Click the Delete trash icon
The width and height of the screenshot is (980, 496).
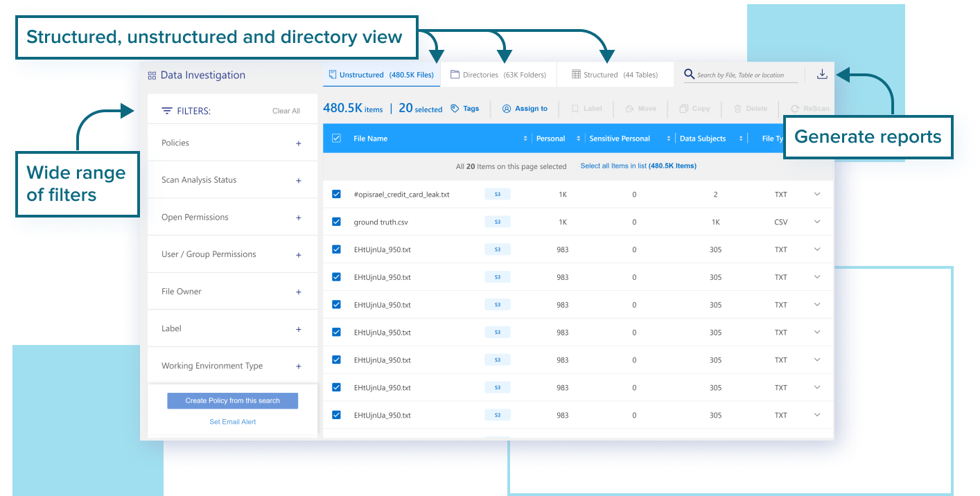738,109
